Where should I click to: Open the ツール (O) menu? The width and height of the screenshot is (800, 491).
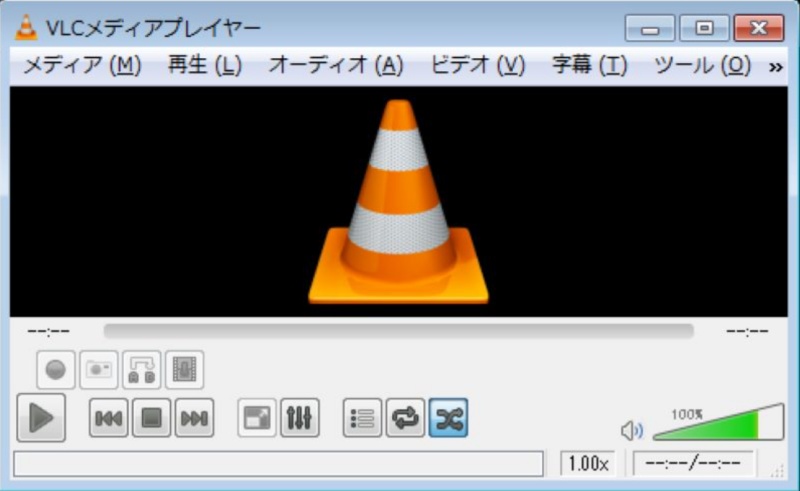coord(703,65)
